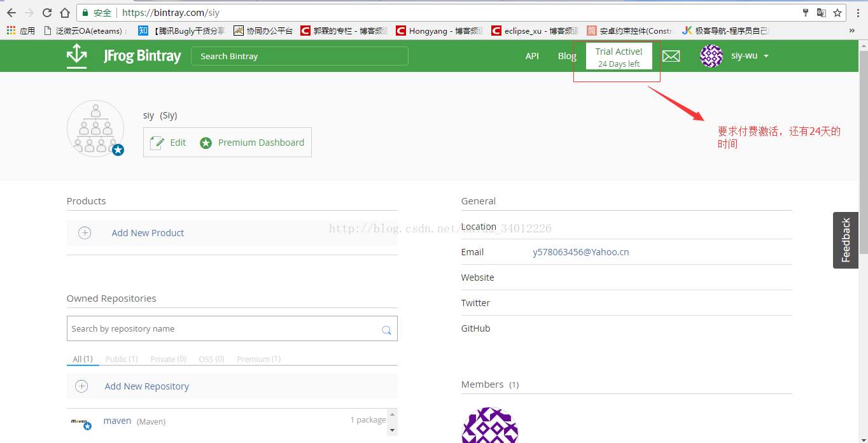868x443 pixels.
Task: Open 极客导航 bookmark
Action: (725, 31)
